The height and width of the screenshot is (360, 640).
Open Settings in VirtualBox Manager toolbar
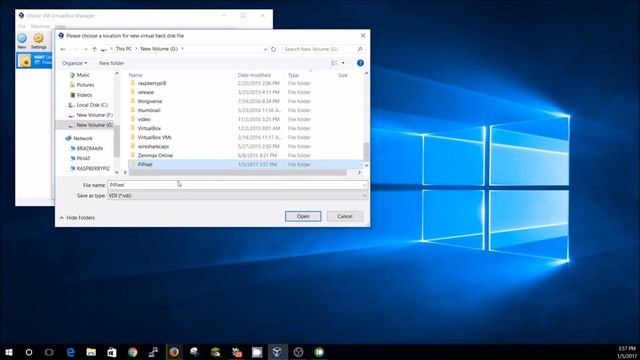pos(39,41)
